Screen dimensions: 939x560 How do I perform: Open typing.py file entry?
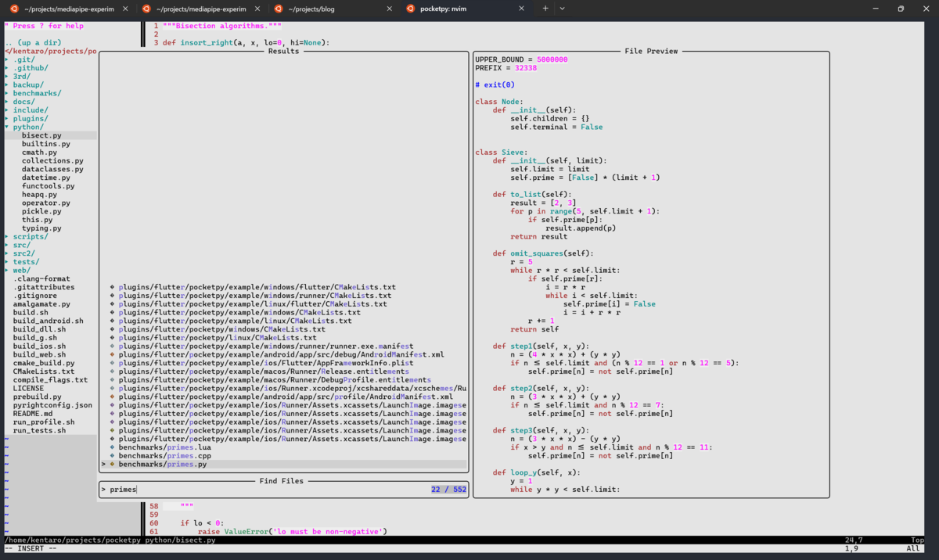tap(41, 228)
